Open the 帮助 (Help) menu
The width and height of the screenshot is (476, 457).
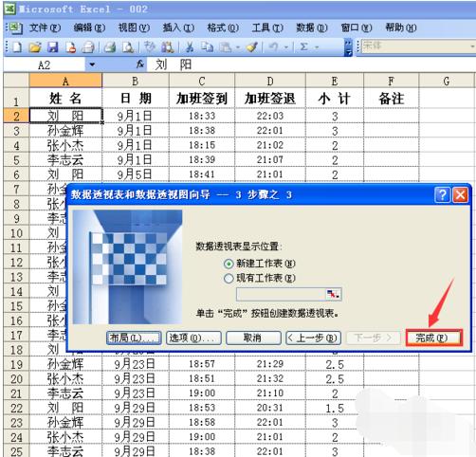[401, 28]
